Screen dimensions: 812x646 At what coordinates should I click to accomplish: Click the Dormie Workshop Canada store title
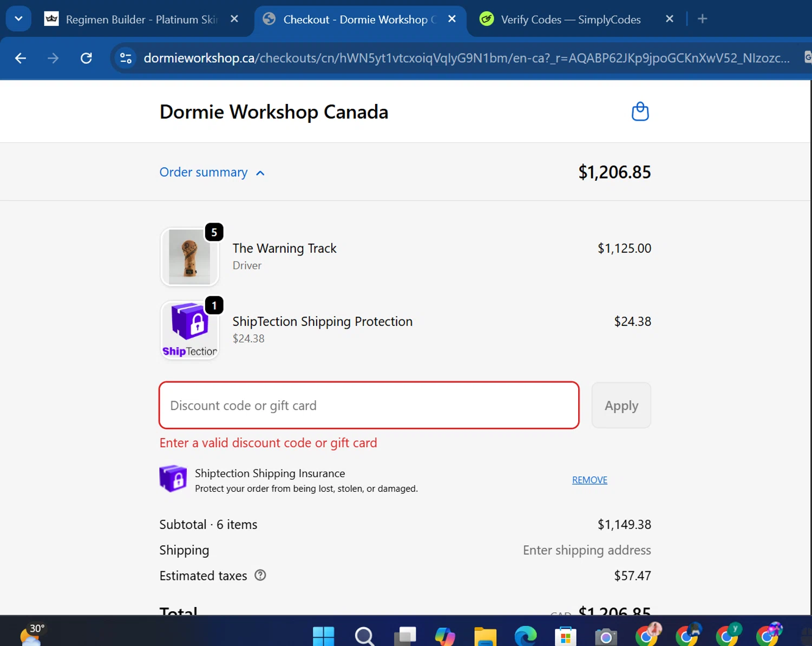[x=274, y=112]
